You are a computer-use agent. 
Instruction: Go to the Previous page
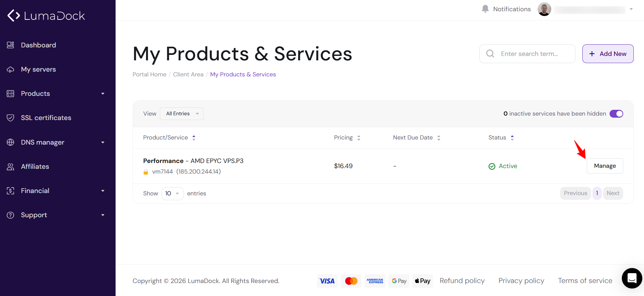click(x=575, y=193)
